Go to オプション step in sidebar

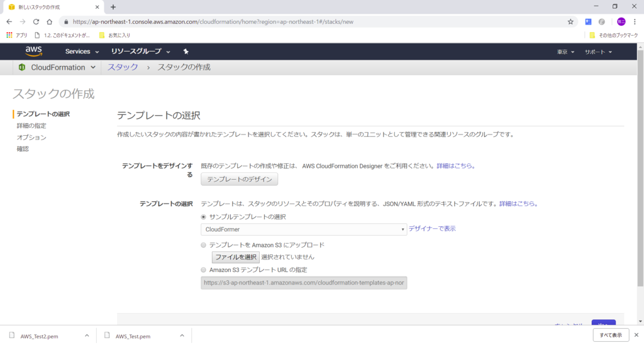(31, 138)
